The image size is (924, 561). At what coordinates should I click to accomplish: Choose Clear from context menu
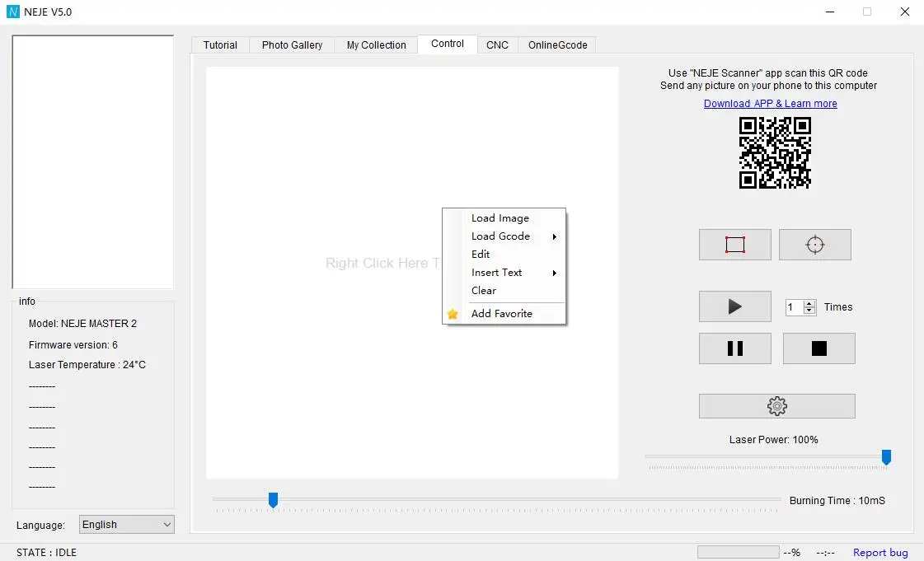point(504,290)
